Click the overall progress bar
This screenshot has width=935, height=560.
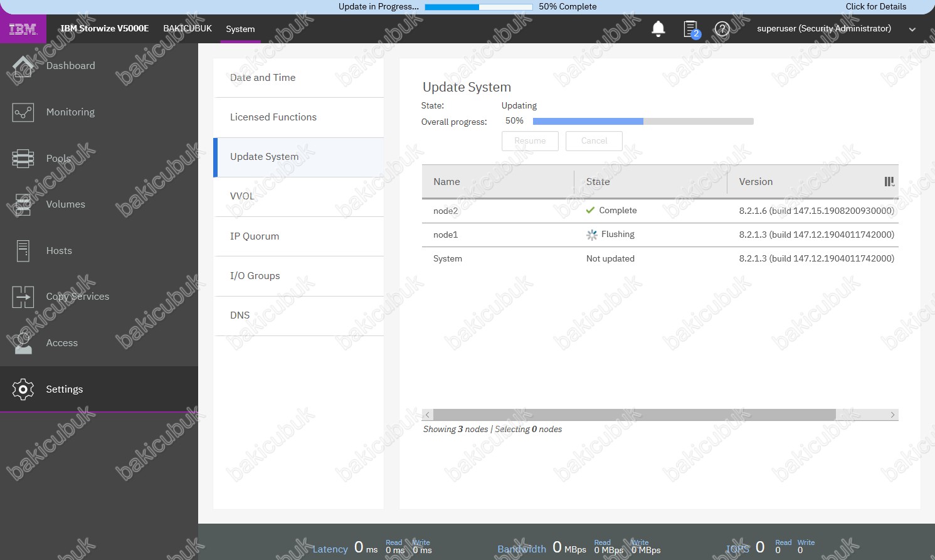[643, 122]
